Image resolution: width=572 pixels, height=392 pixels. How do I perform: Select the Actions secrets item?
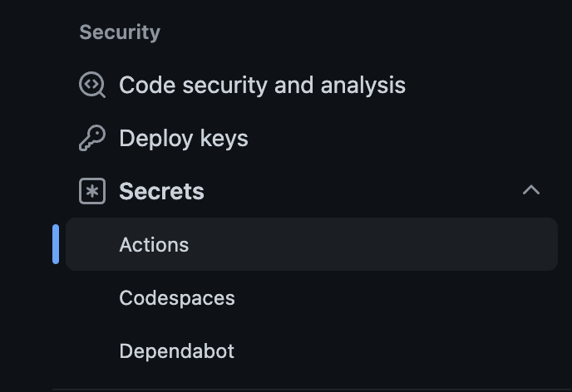[154, 245]
